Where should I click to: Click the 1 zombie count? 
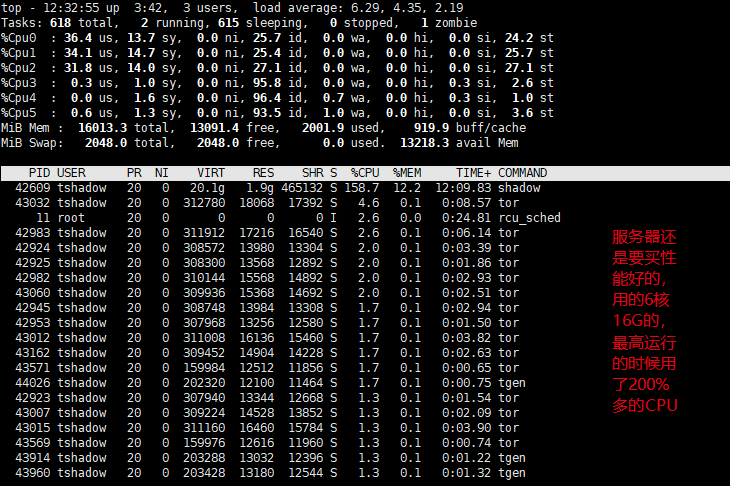pos(425,23)
